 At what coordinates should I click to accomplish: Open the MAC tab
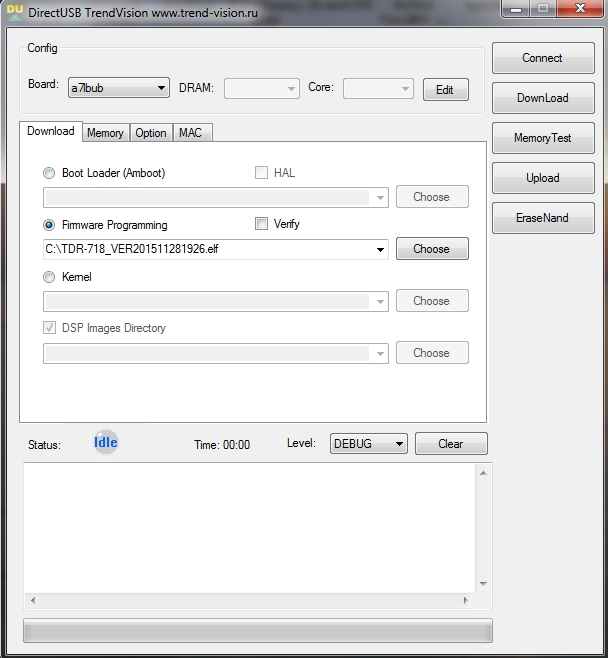pyautogui.click(x=190, y=133)
